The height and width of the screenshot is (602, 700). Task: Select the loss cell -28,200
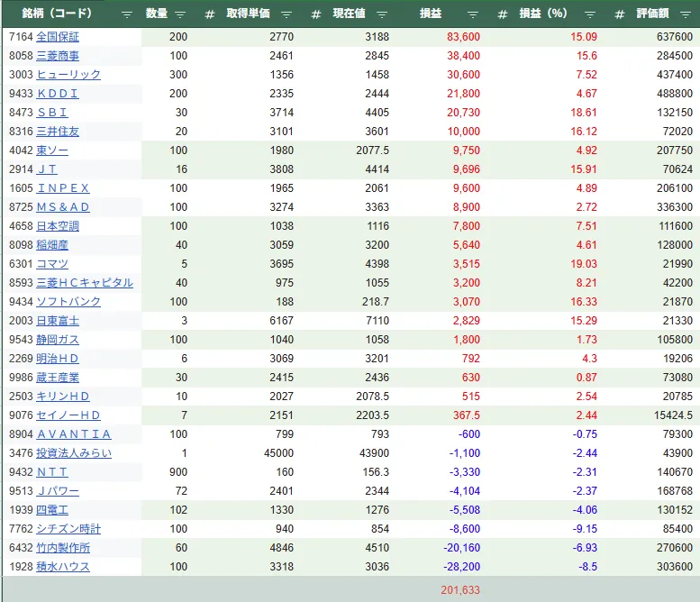click(x=461, y=567)
